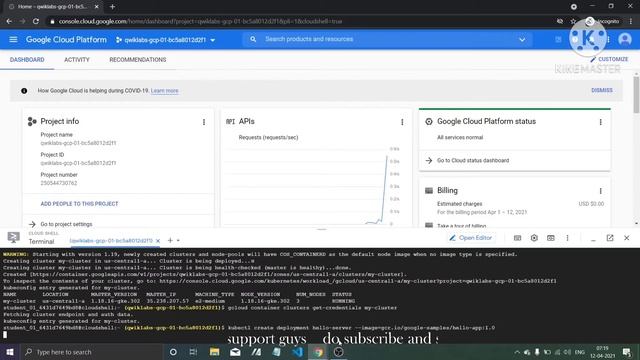Bookmark this page with the star icon
640x360 pixels.
[x=573, y=21]
